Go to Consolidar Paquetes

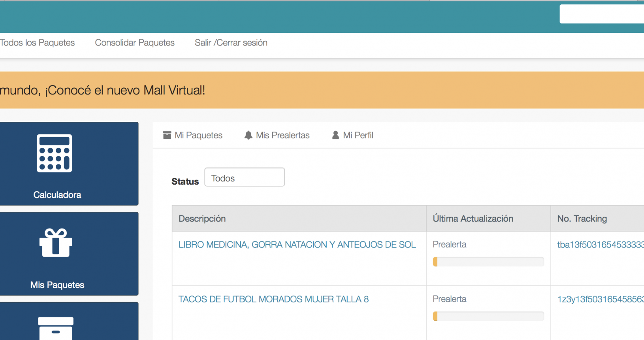135,43
